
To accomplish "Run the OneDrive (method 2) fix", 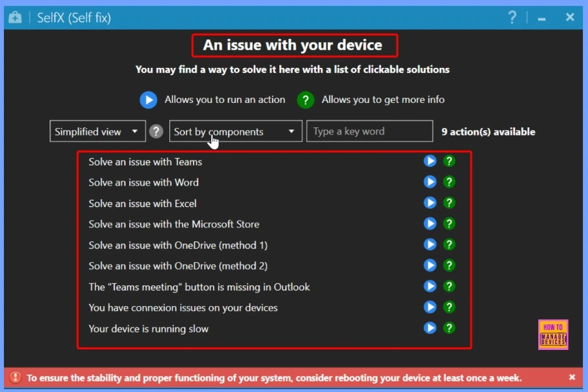I will 430,265.
